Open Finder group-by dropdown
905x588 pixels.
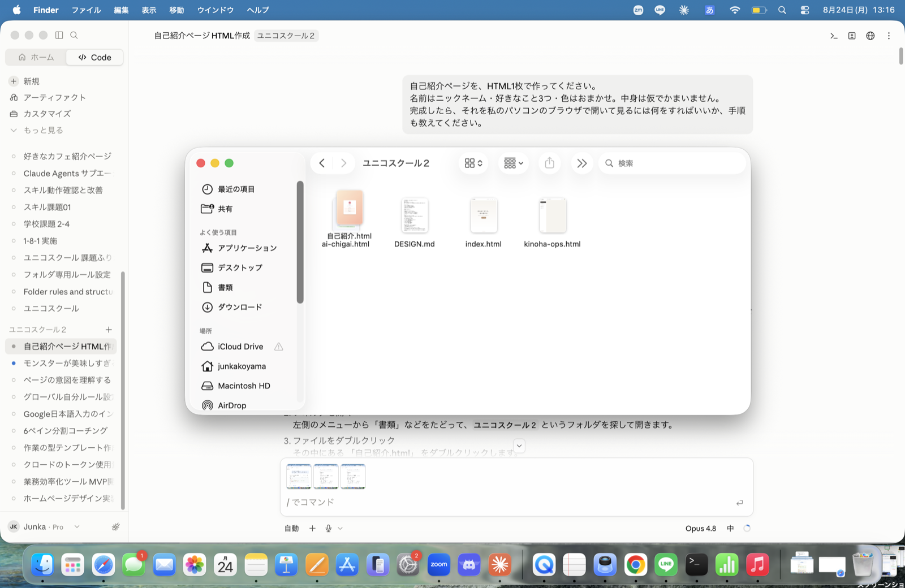[x=514, y=163]
